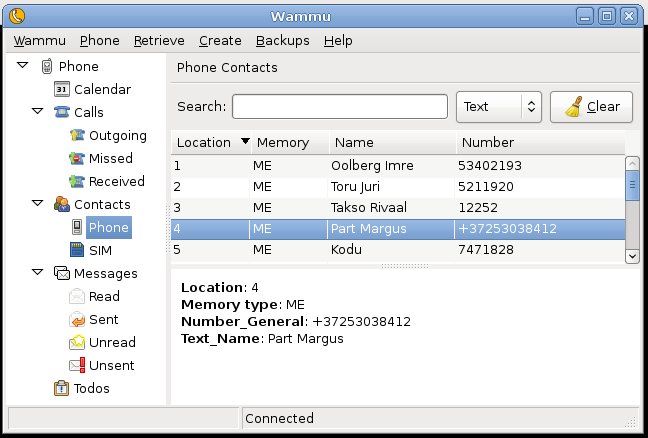Open the Read messages envelope icon
The image size is (648, 438).
[77, 297]
